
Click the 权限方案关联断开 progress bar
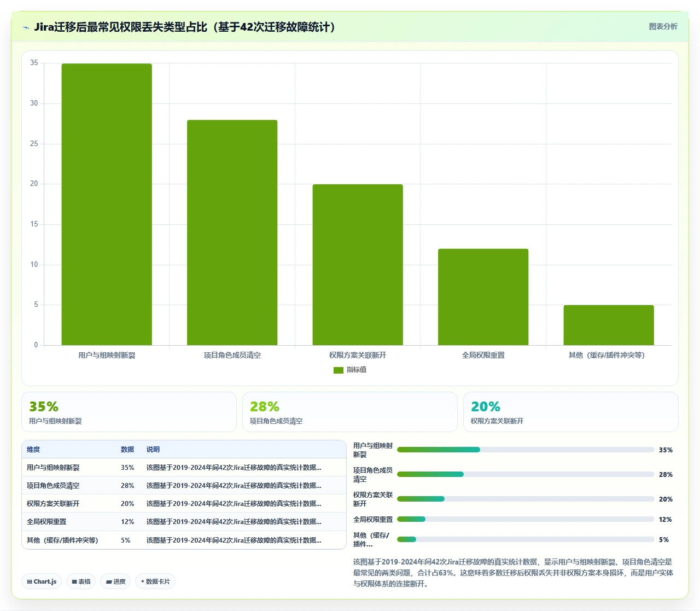pos(526,499)
